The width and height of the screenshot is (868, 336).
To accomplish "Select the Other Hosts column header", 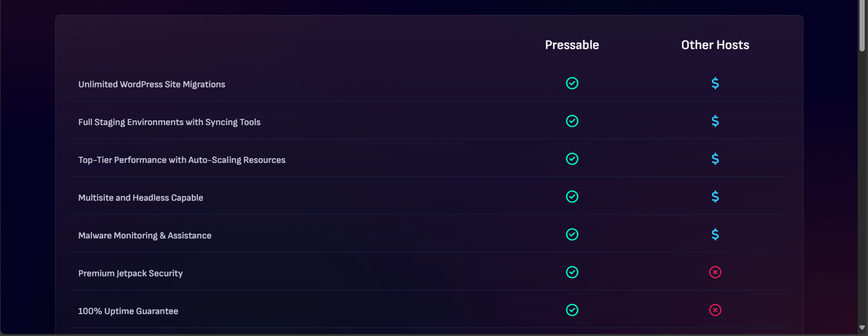I will point(715,45).
